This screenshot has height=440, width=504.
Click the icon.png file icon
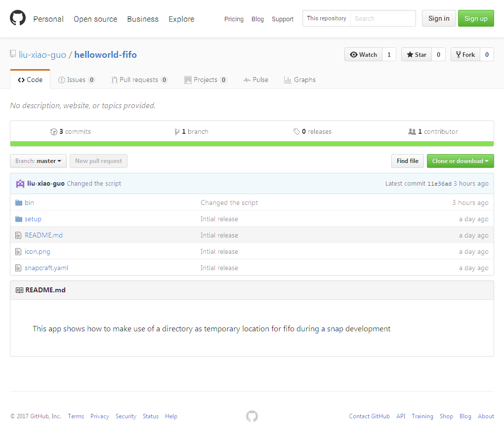coord(18,252)
